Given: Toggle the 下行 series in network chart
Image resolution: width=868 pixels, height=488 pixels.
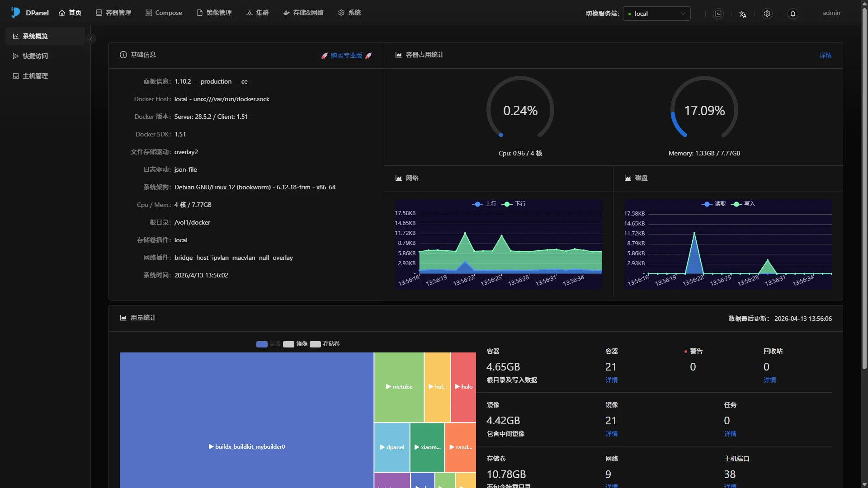Looking at the screenshot, I should 514,204.
